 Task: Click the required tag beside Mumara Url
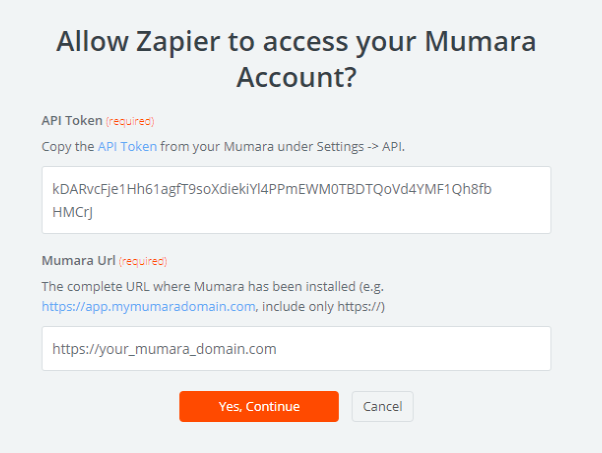click(x=143, y=261)
